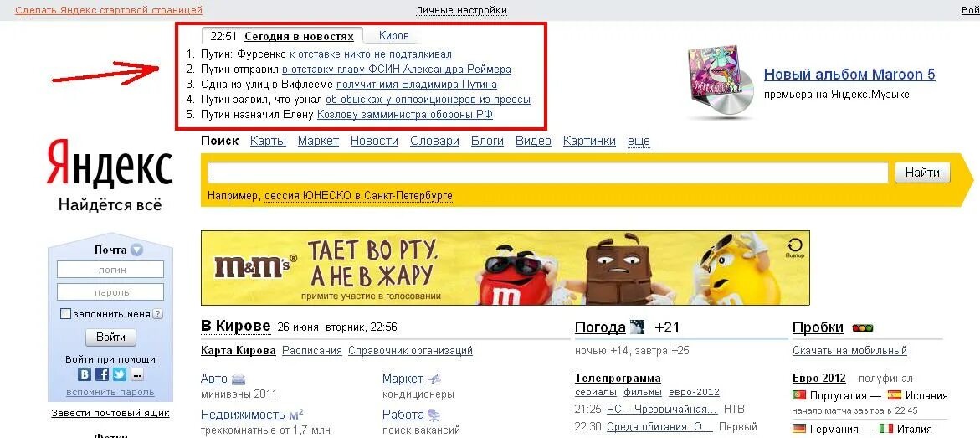Click the car icon next to Авто

pyautogui.click(x=239, y=379)
